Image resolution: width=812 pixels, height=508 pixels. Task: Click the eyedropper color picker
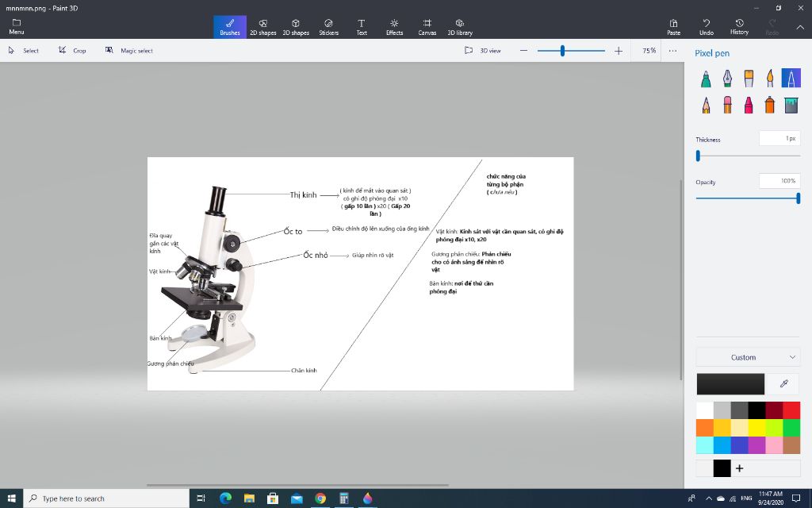pyautogui.click(x=784, y=384)
